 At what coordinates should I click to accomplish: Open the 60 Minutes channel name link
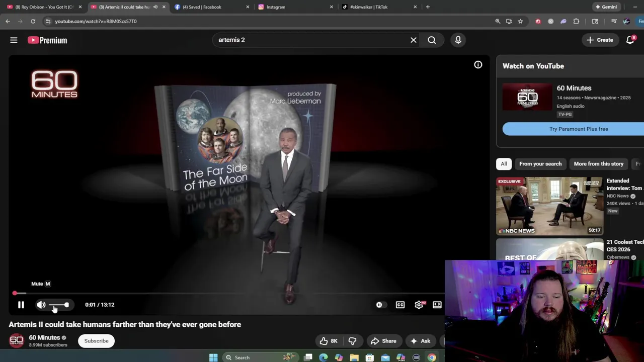pos(44,337)
